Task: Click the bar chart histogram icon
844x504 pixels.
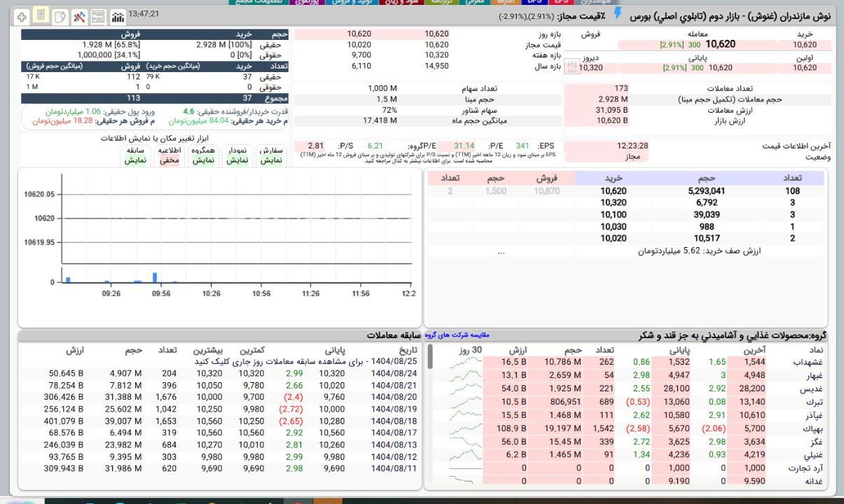Action: (118, 15)
